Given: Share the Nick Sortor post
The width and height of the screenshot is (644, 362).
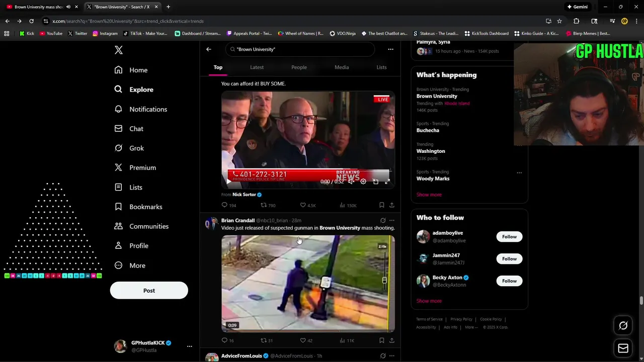Looking at the screenshot, I should point(392,205).
